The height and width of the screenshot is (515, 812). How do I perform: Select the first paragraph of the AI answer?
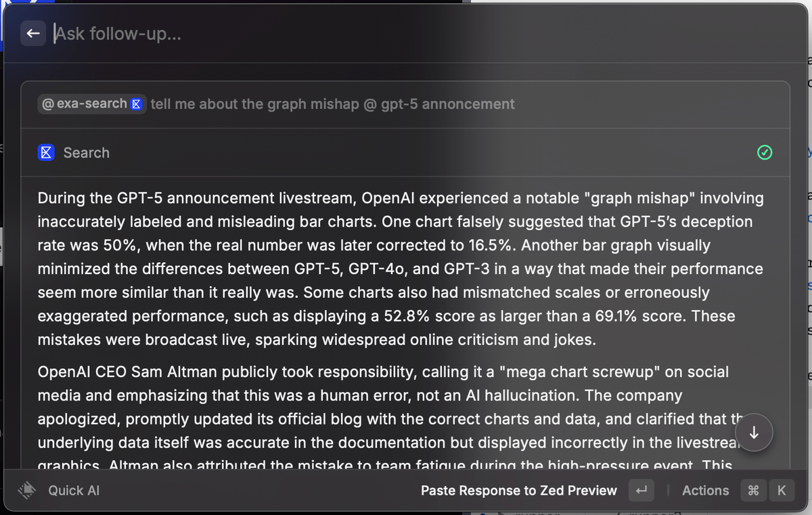(399, 268)
